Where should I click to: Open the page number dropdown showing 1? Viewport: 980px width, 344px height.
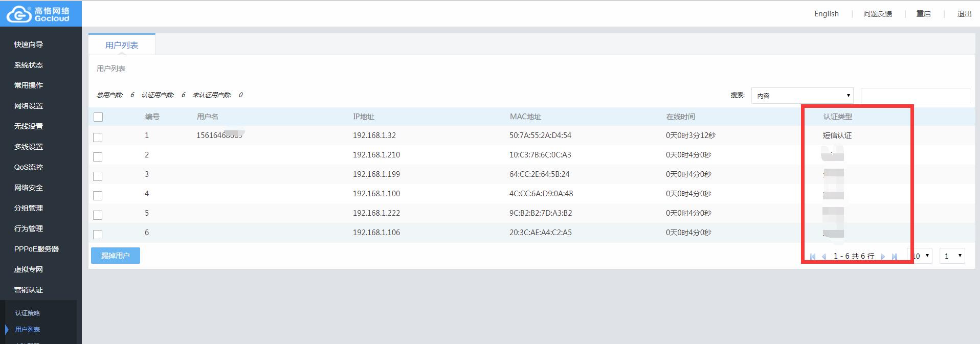pyautogui.click(x=952, y=256)
